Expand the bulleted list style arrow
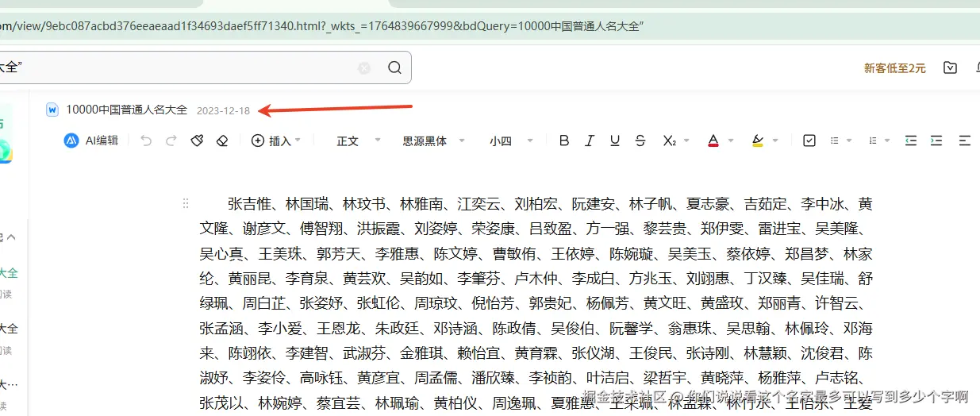This screenshot has height=416, width=980. (x=848, y=141)
